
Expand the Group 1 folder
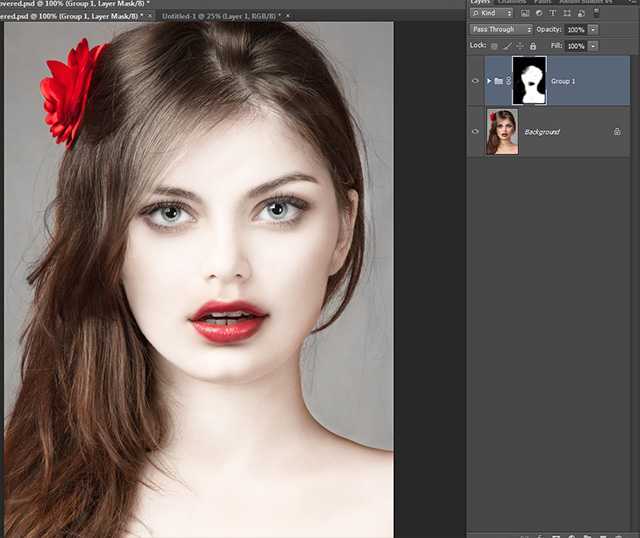(489, 81)
